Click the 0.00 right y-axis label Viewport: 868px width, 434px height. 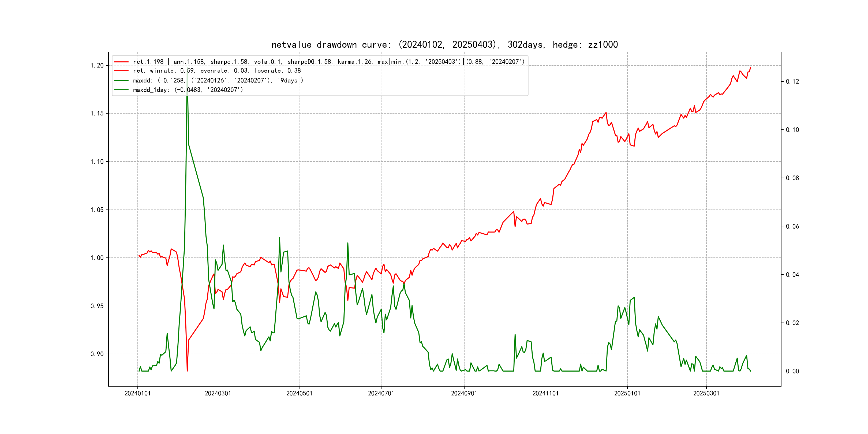pos(792,371)
